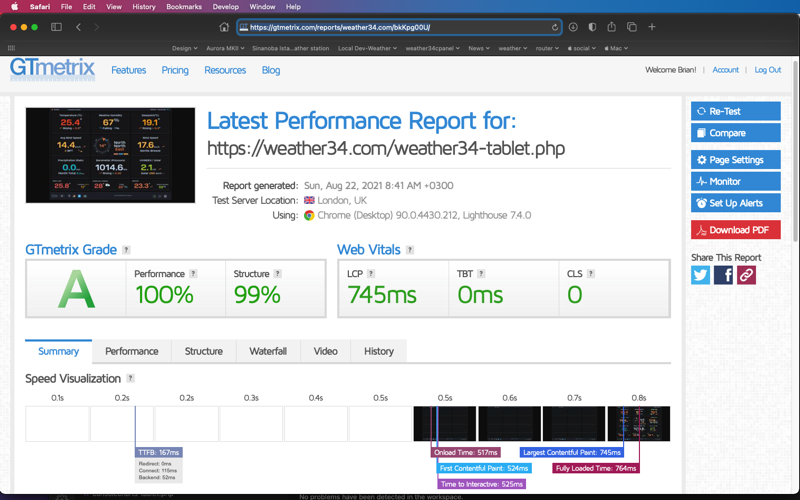This screenshot has width=800, height=500.
Task: Expand the weather bookmarks folder
Action: click(x=513, y=48)
